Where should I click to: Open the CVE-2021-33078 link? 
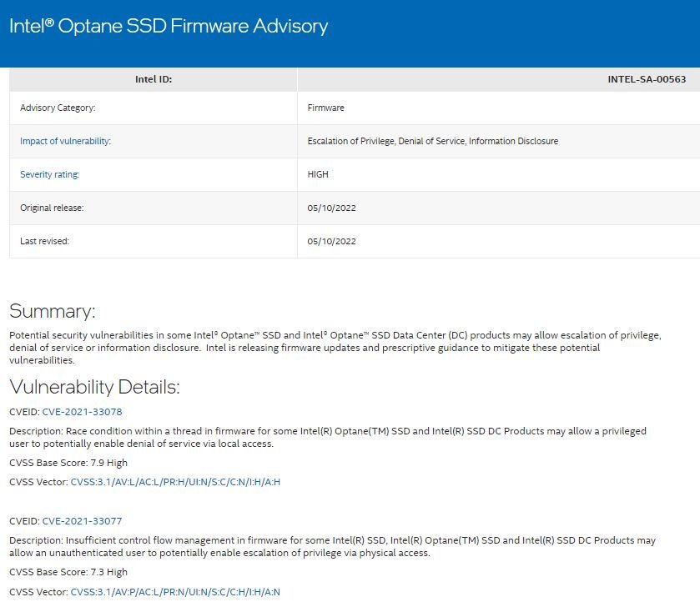[x=82, y=412]
